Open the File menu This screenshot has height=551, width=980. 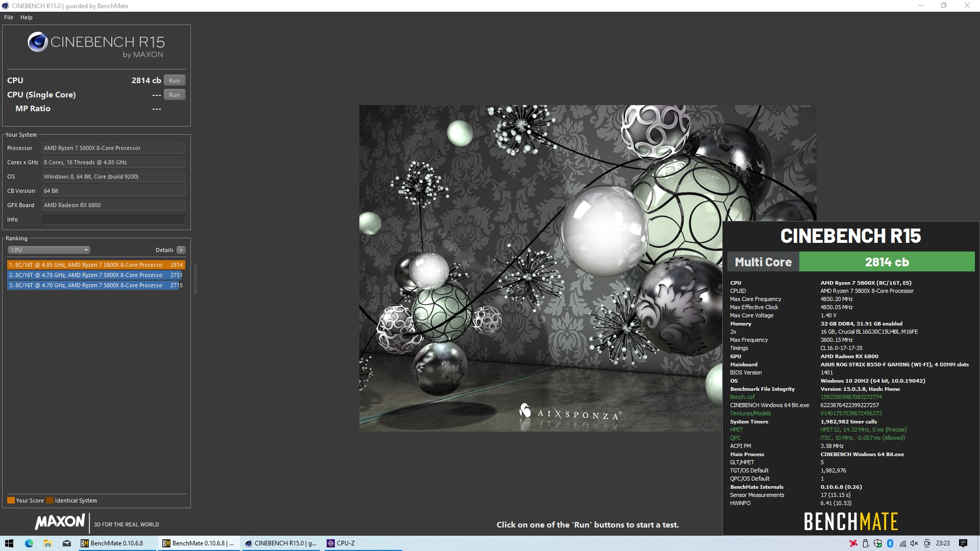[x=9, y=17]
